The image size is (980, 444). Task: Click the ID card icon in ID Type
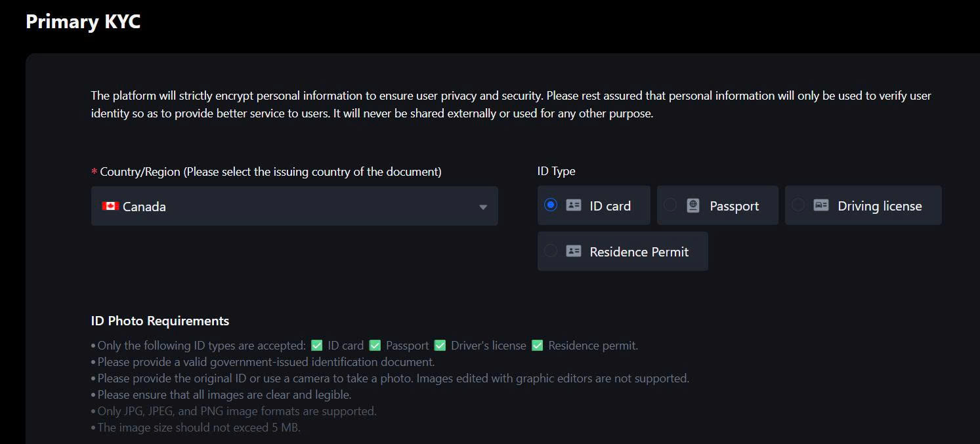point(574,205)
